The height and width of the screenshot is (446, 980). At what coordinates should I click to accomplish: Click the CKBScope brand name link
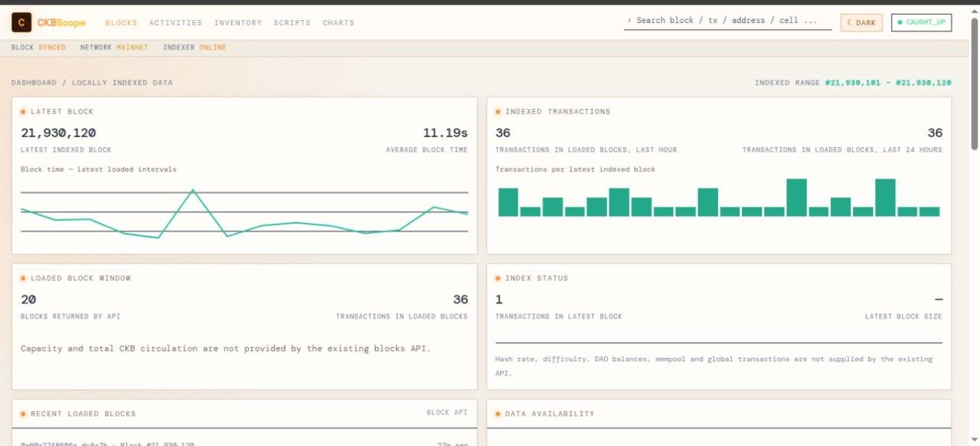61,23
